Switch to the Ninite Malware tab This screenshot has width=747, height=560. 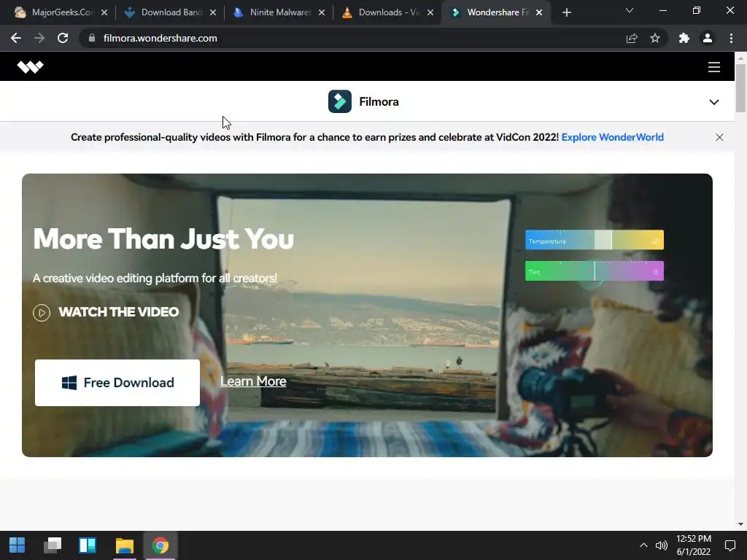click(279, 12)
